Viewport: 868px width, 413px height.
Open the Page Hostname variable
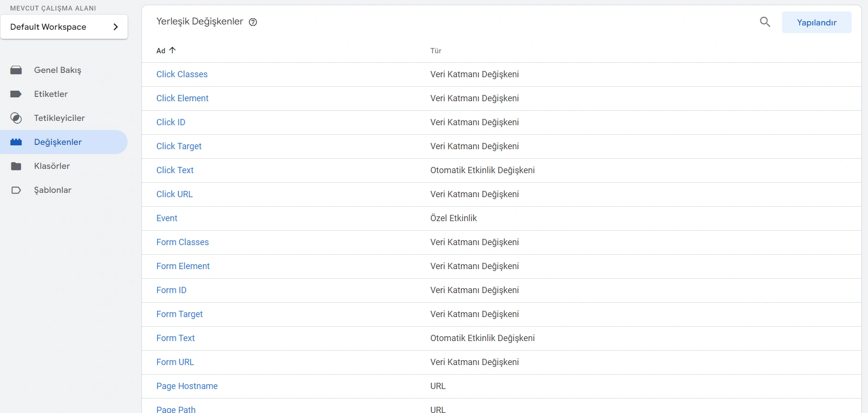click(187, 386)
